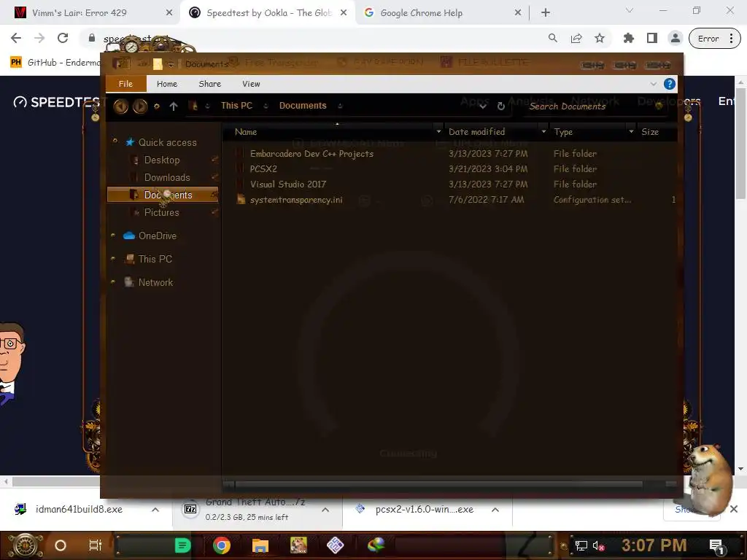This screenshot has height=560, width=747.
Task: Expand the This PC tree node
Action: pos(113,259)
